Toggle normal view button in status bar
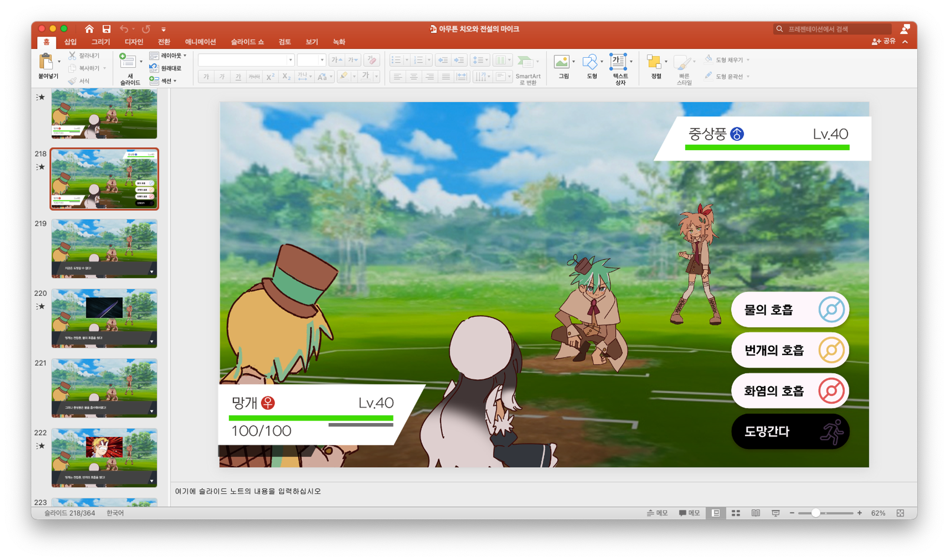948x560 pixels. click(x=716, y=513)
